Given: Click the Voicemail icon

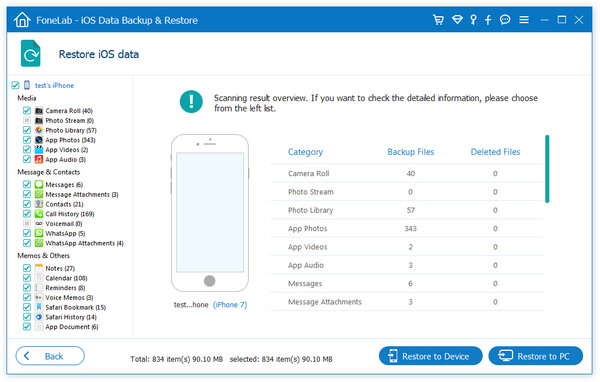Looking at the screenshot, I should click(x=39, y=224).
